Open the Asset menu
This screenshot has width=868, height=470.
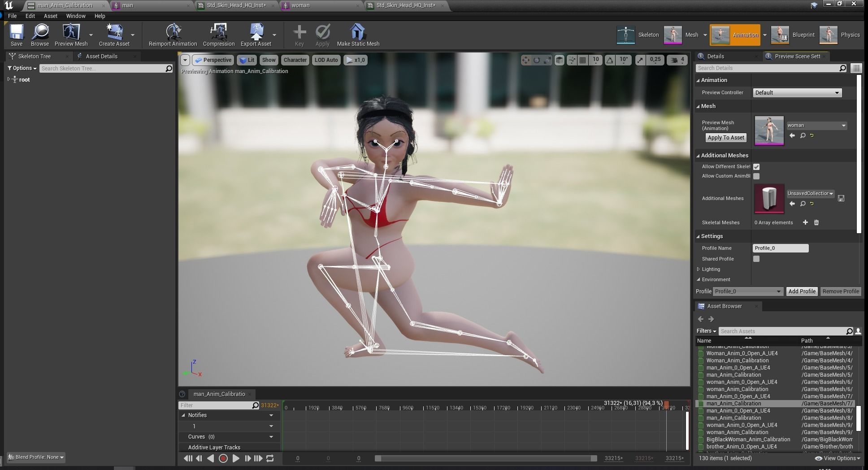[x=51, y=16]
